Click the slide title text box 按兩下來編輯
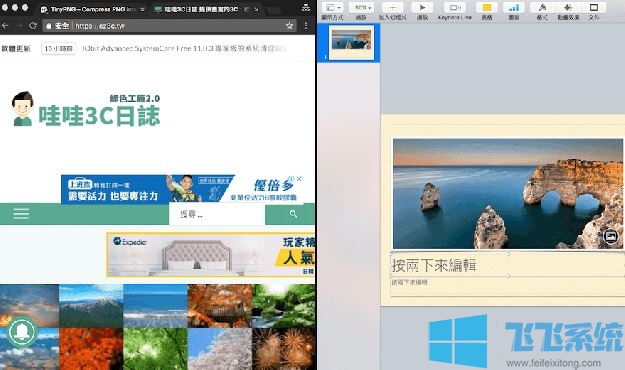The width and height of the screenshot is (625, 370). tap(507, 265)
